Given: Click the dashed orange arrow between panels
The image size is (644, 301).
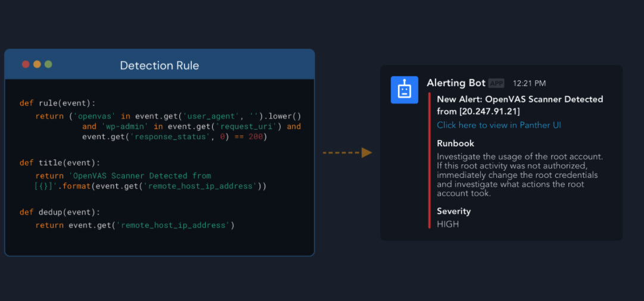Looking at the screenshot, I should [347, 153].
